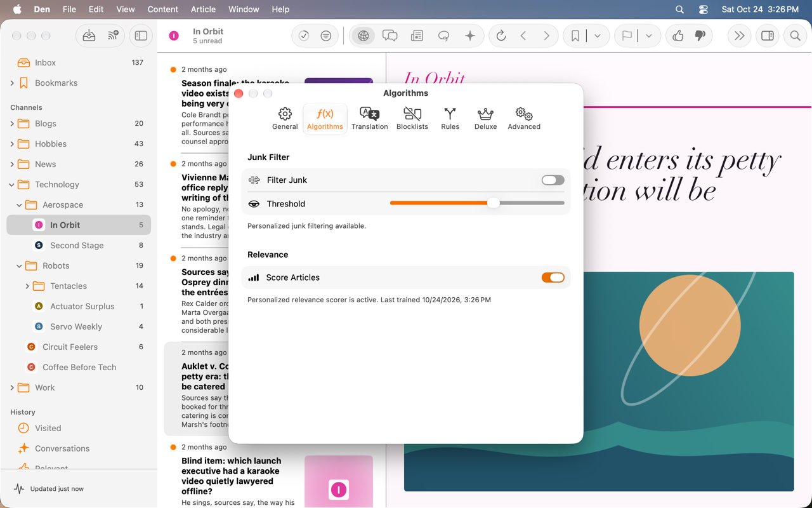Flag the current article

pyautogui.click(x=627, y=36)
